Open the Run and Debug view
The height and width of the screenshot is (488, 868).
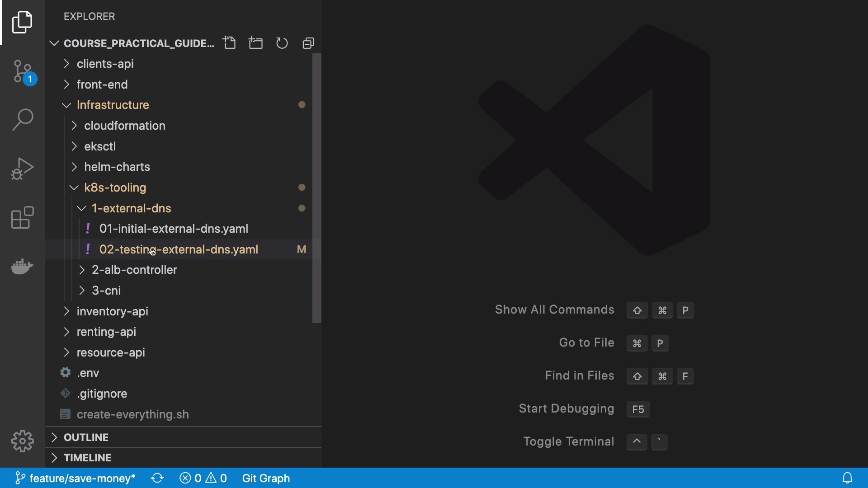pyautogui.click(x=23, y=169)
